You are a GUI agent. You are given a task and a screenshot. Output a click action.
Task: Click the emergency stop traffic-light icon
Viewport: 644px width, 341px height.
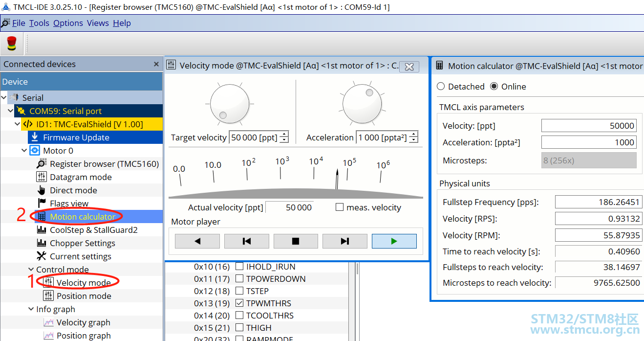click(11, 44)
